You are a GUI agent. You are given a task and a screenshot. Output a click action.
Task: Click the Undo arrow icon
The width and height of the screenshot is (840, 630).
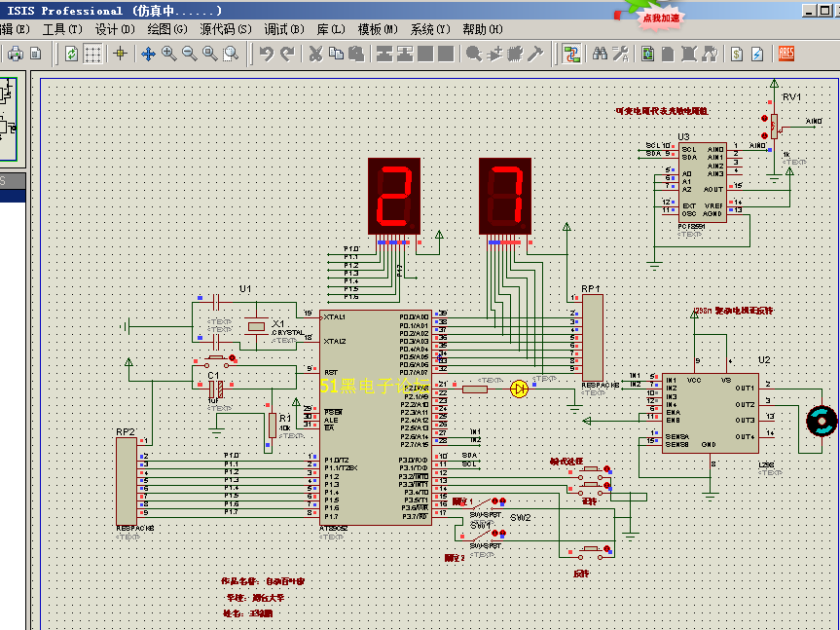[x=267, y=54]
